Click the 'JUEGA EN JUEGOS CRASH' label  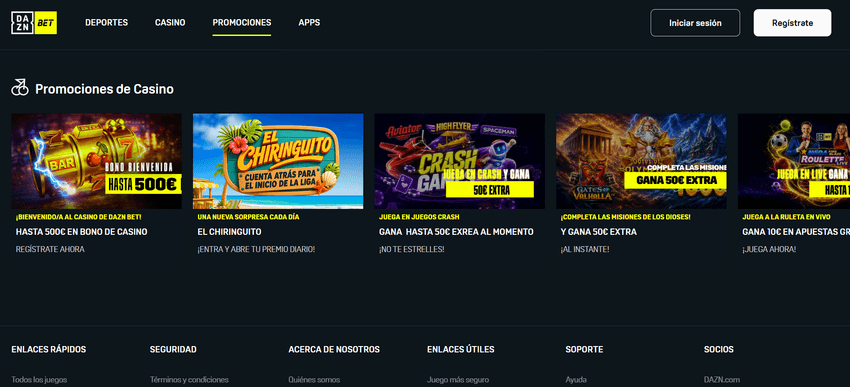click(x=419, y=217)
